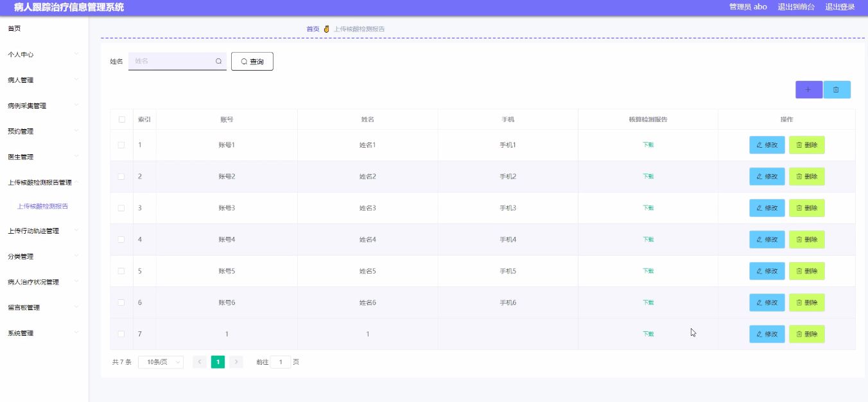Screen dimensions: 868x402
Task: Tick the checkbox for row 账号5
Action: [x=121, y=271]
